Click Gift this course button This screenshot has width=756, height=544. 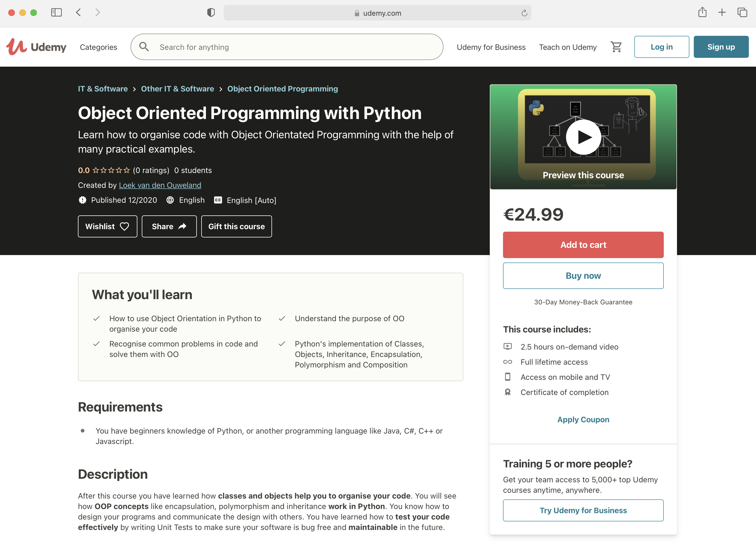click(x=236, y=226)
